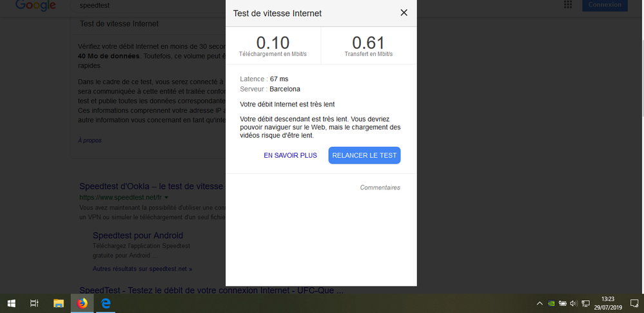Open the Speedtest pour Android link
This screenshot has width=644, height=313.
tap(138, 236)
